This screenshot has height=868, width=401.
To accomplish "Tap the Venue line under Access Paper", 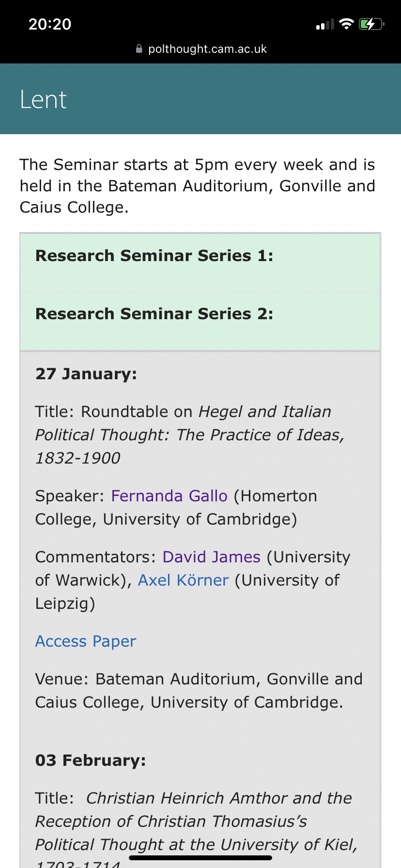I will click(x=199, y=691).
